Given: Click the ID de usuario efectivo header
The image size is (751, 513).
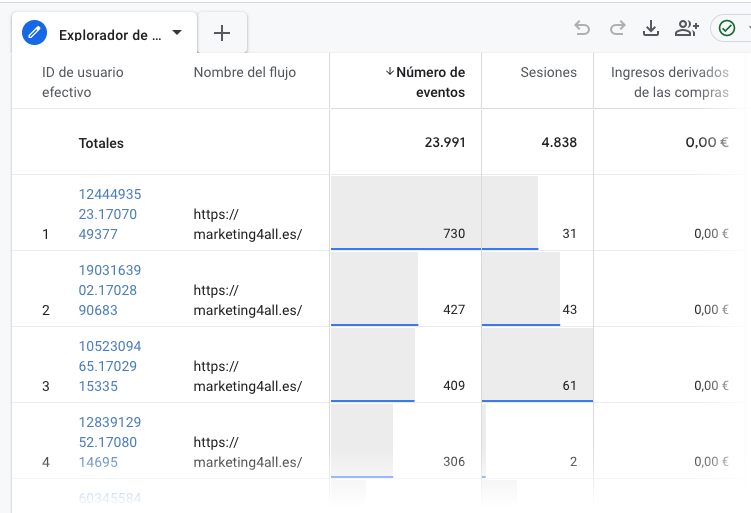Looking at the screenshot, I should [82, 82].
